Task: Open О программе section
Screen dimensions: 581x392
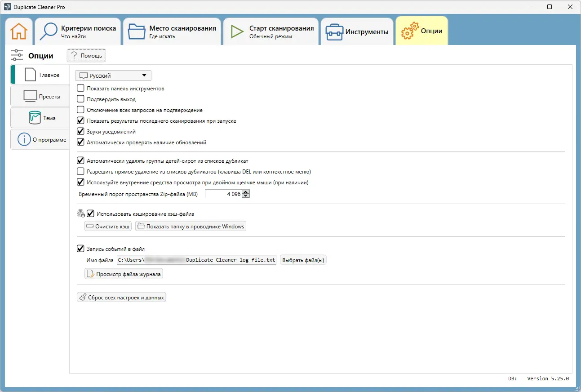Action: coord(40,139)
